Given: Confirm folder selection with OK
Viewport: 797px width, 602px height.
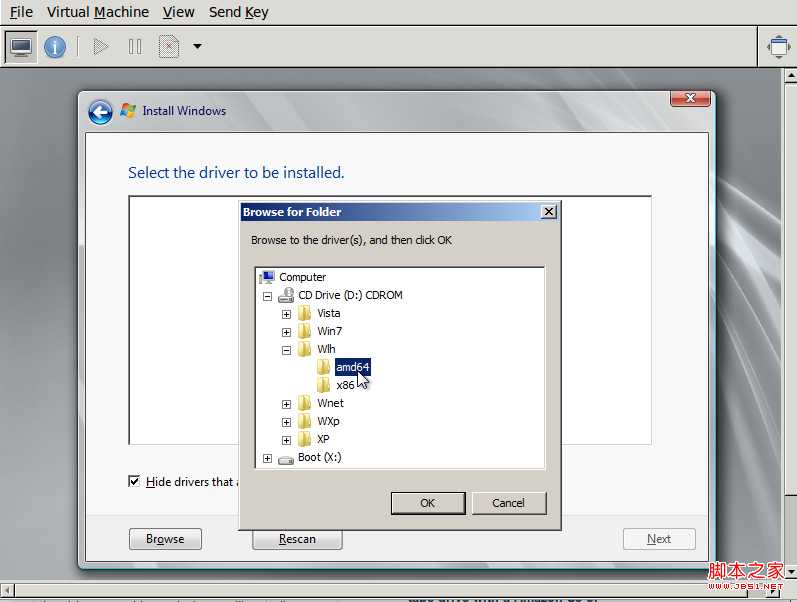Looking at the screenshot, I should pyautogui.click(x=428, y=503).
